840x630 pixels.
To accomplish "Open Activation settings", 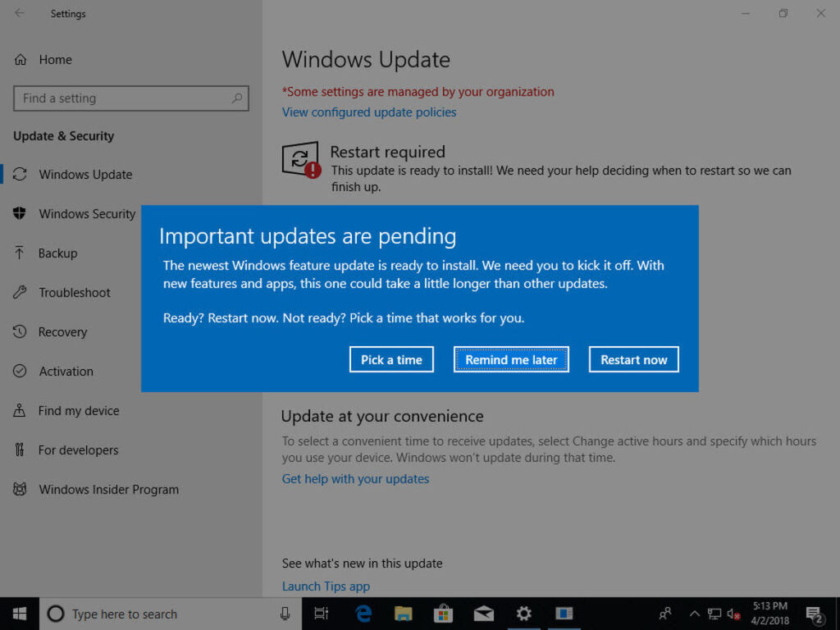I will (x=66, y=372).
